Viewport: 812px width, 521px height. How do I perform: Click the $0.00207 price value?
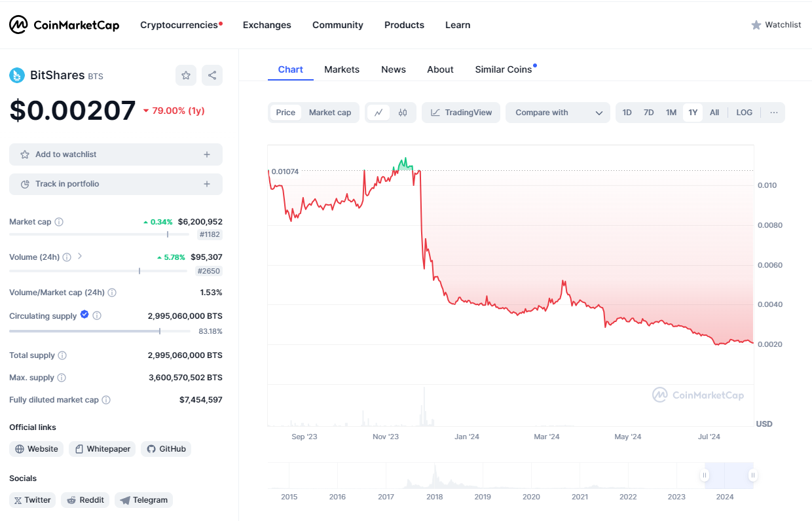tap(73, 111)
